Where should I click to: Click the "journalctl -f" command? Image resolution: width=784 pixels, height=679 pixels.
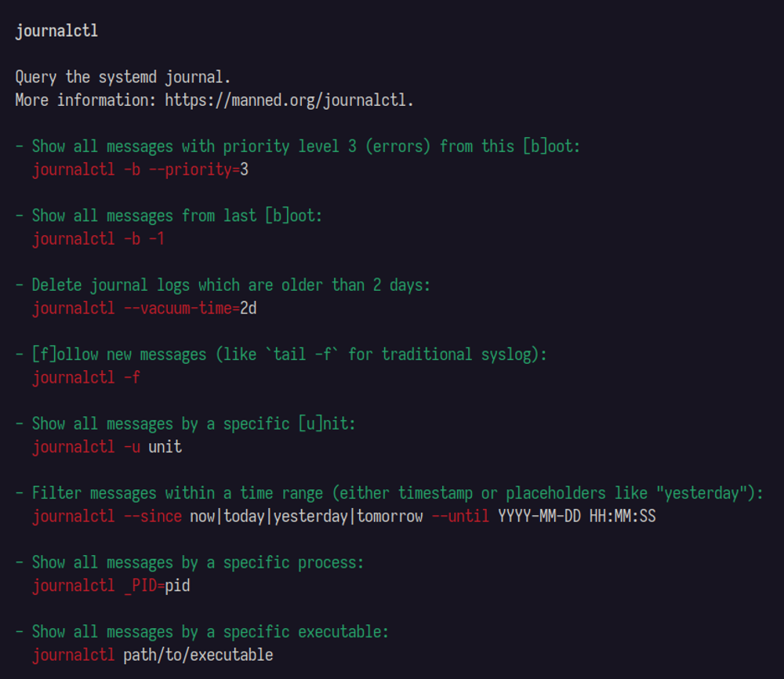pyautogui.click(x=86, y=378)
